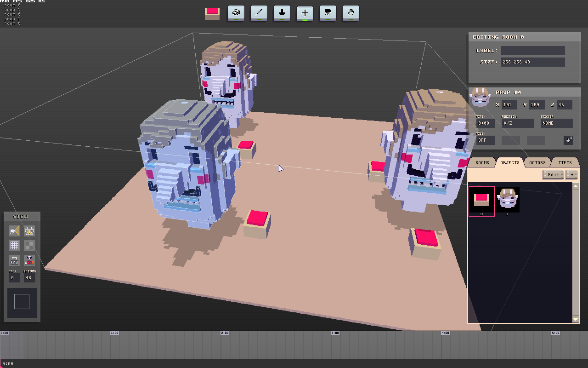Click the object list scroll-down arrow
588x368 pixels.
[x=576, y=319]
